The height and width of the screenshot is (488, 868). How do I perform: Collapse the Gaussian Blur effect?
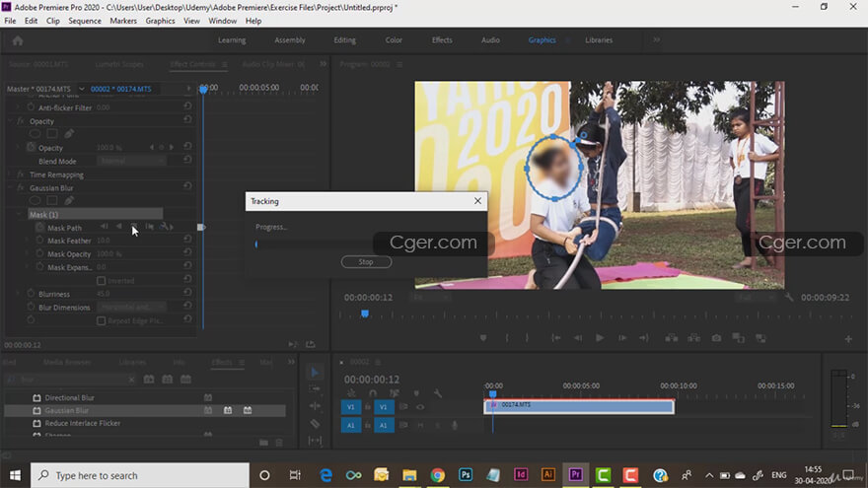10,187
